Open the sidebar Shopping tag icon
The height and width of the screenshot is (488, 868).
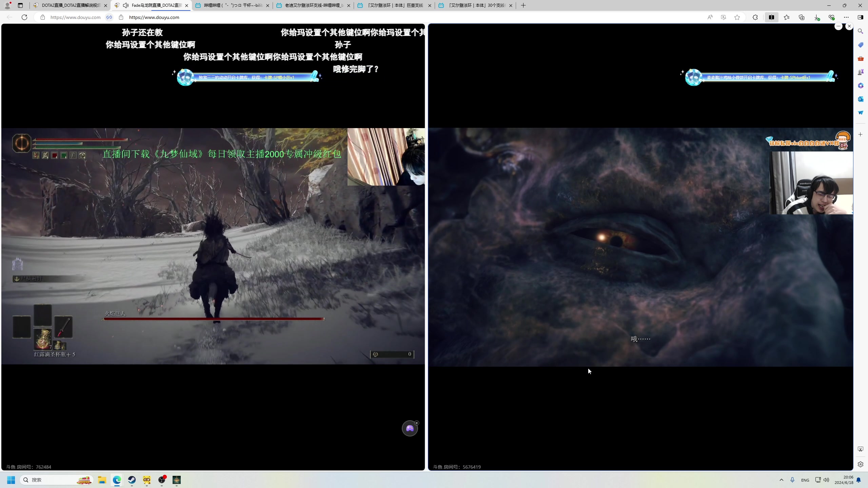tap(861, 45)
